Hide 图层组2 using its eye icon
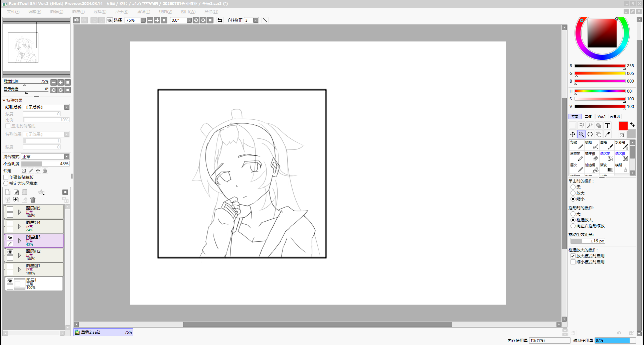This screenshot has width=644, height=345. pyautogui.click(x=10, y=252)
